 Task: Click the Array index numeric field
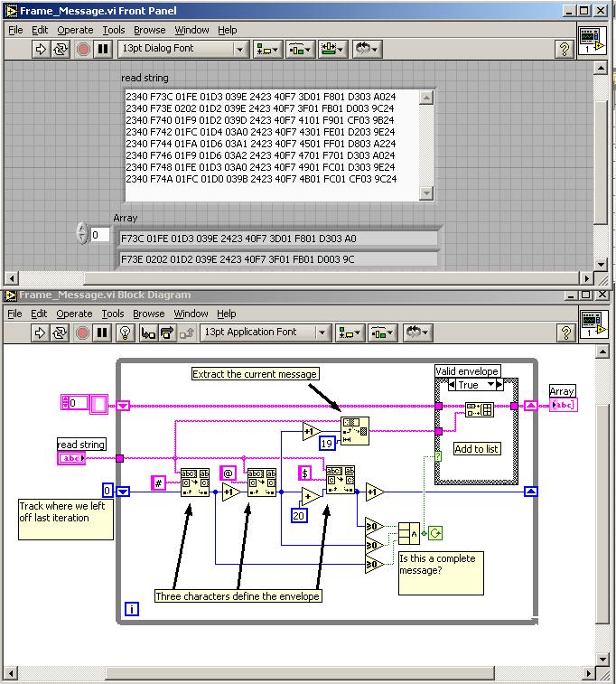(99, 235)
